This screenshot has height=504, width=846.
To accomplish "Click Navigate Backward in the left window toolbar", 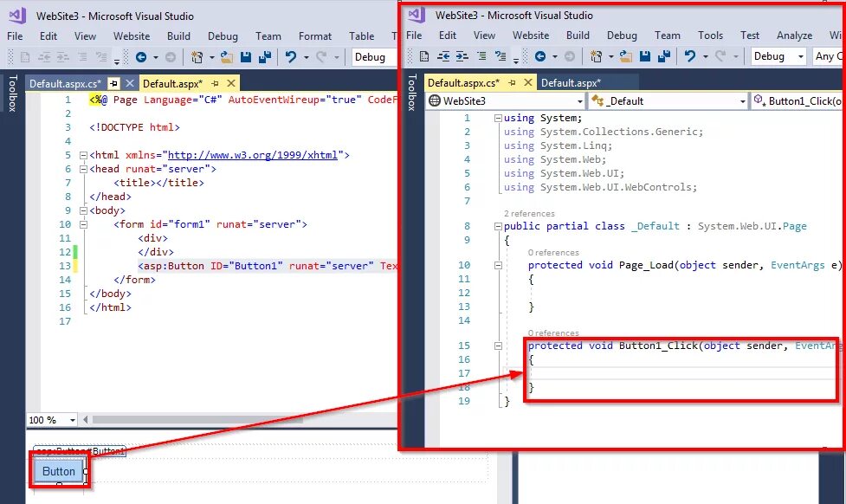I will tap(141, 56).
